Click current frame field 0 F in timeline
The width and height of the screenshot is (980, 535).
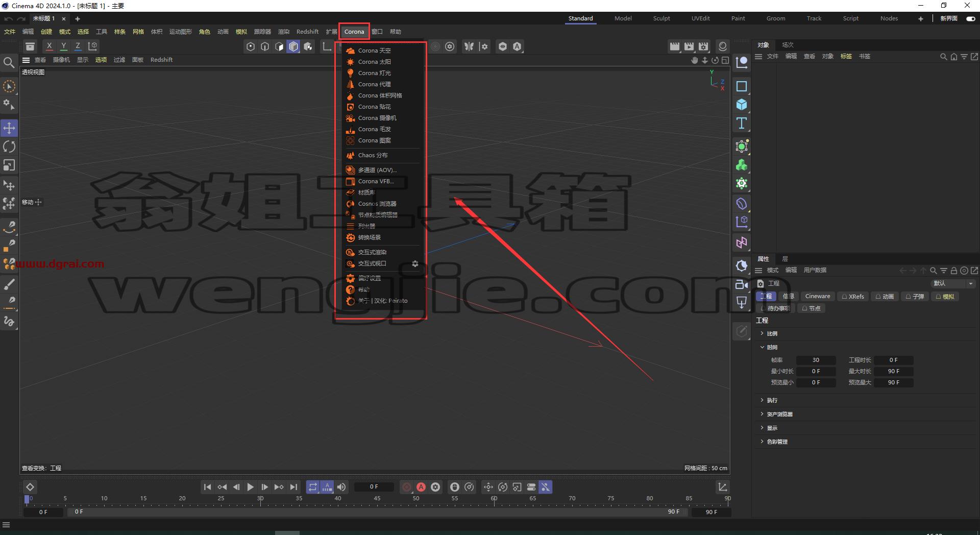pyautogui.click(x=374, y=487)
